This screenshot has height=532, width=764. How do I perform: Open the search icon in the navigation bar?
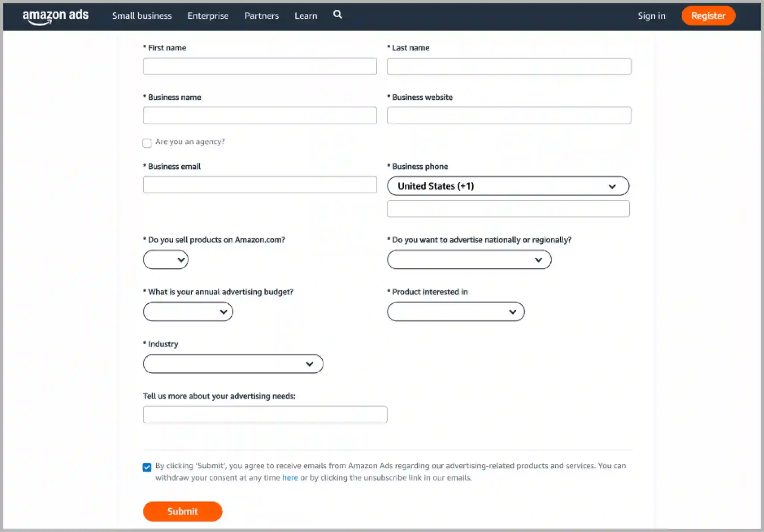337,15
